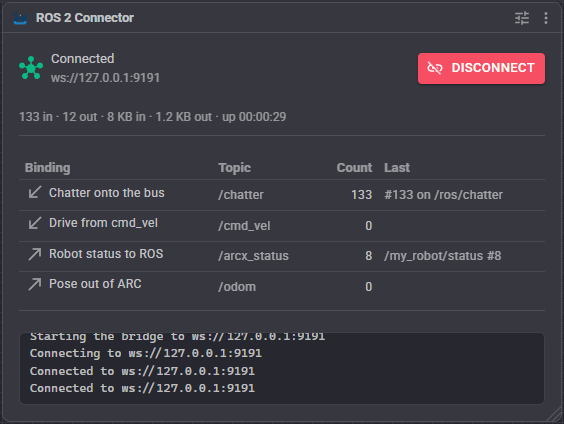Click the outbound arrow for Pose out of ARC
564x424 pixels.
(35, 284)
